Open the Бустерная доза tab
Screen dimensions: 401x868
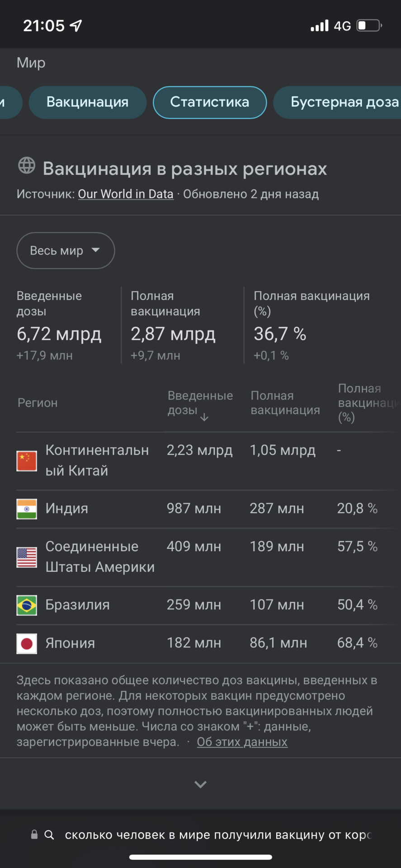tap(337, 102)
